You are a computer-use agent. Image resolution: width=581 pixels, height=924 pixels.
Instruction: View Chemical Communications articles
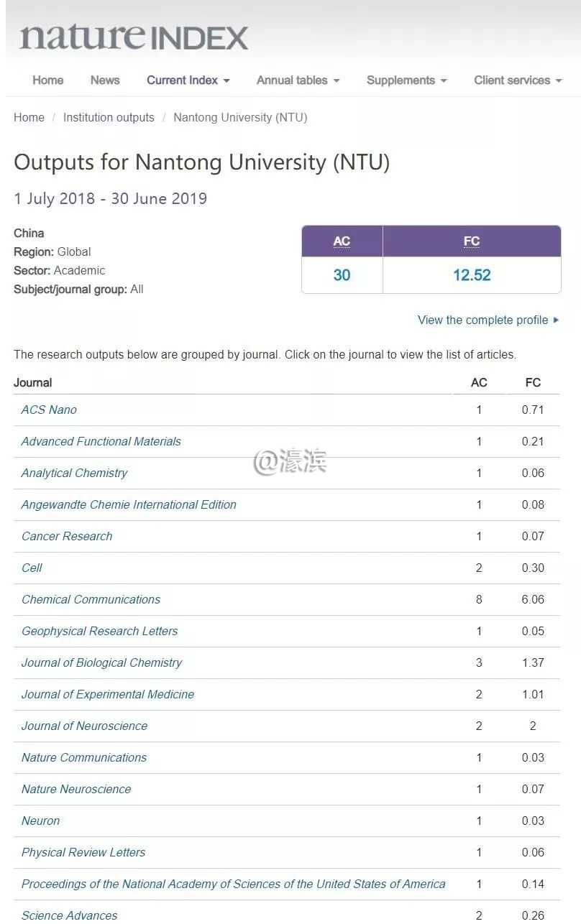(x=91, y=599)
